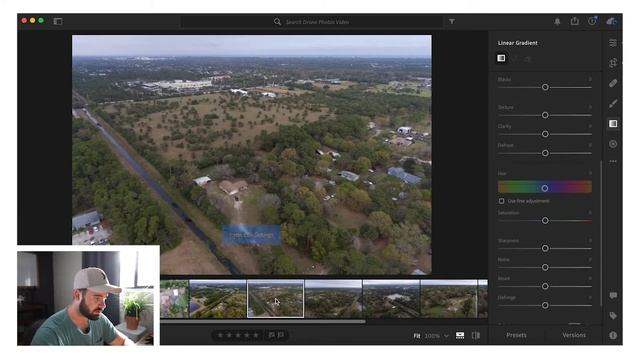Click the Saturation slider handle

545,220
